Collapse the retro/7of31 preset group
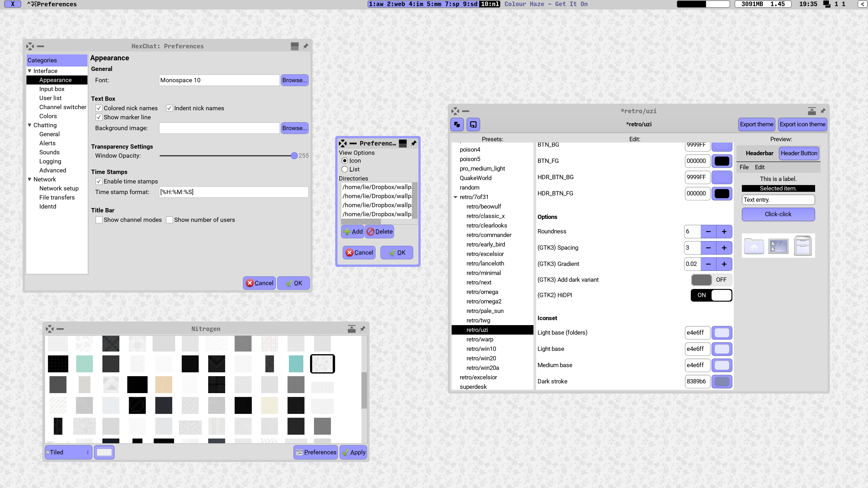 455,197
